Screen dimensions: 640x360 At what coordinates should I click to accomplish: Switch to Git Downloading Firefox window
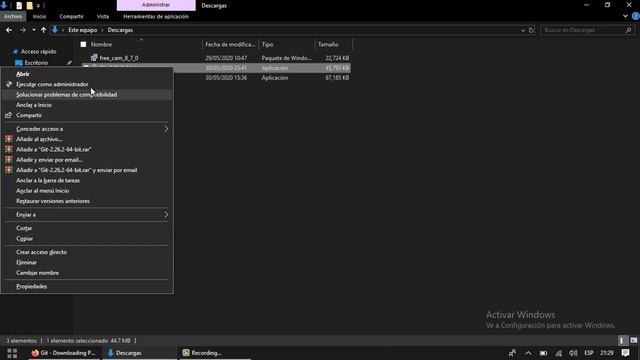click(64, 353)
